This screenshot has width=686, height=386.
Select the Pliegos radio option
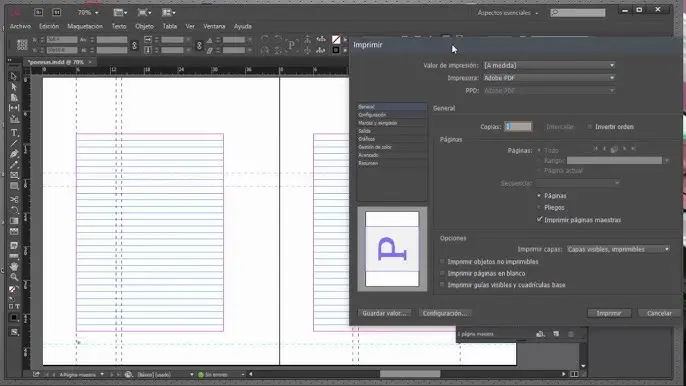pyautogui.click(x=539, y=207)
